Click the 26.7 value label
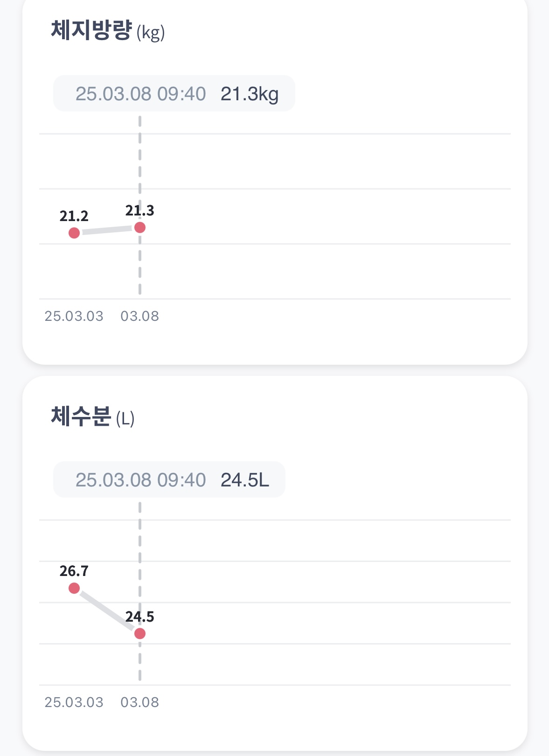 [x=74, y=571]
